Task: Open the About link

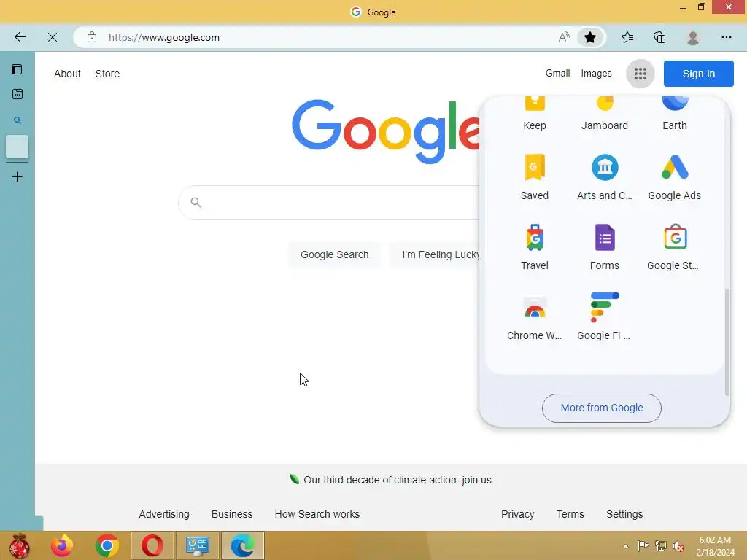Action: pos(67,74)
